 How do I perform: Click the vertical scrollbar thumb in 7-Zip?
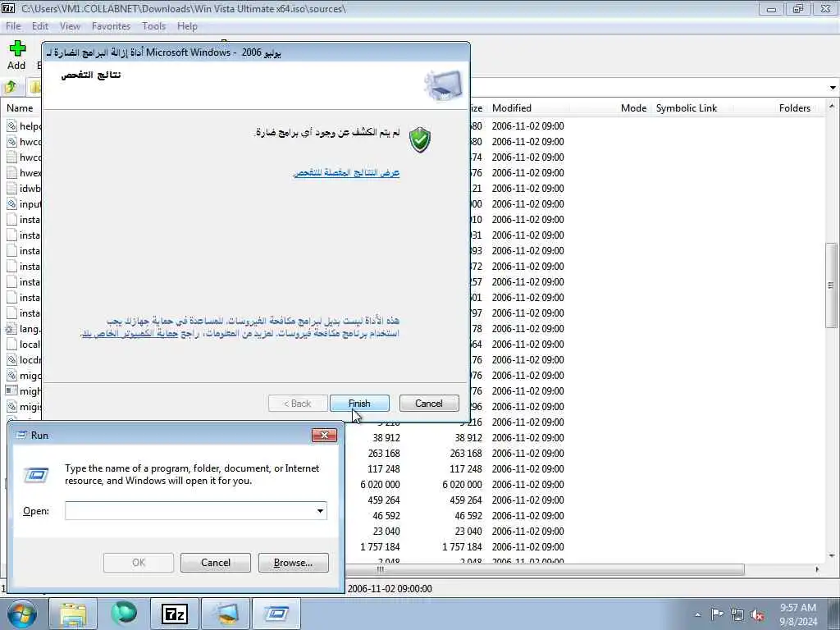(832, 285)
